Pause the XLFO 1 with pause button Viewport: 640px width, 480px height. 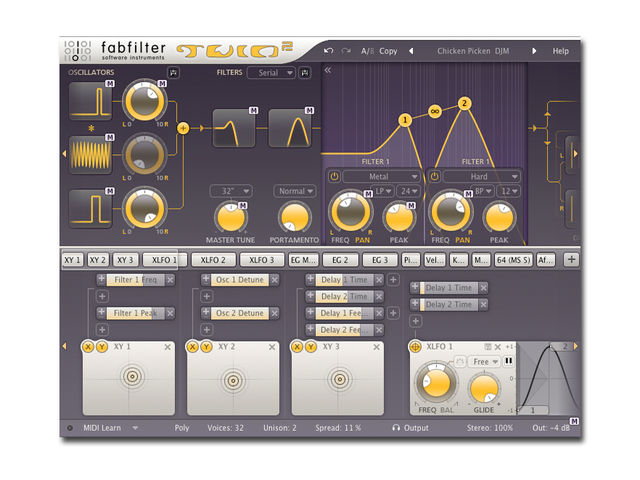509,361
